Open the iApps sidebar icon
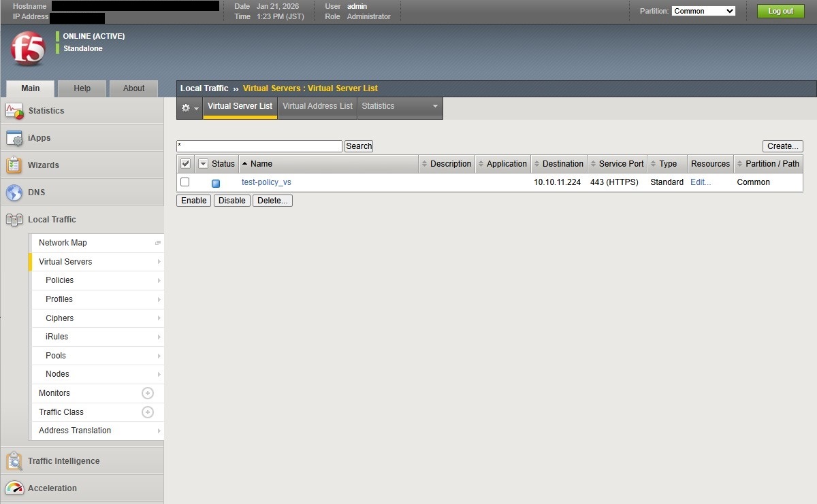 pyautogui.click(x=14, y=138)
